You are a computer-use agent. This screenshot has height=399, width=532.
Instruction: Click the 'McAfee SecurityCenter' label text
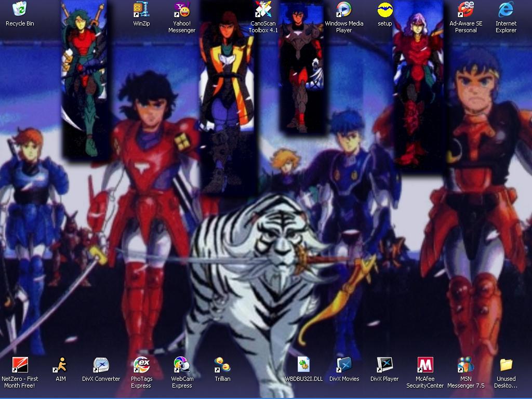(425, 382)
